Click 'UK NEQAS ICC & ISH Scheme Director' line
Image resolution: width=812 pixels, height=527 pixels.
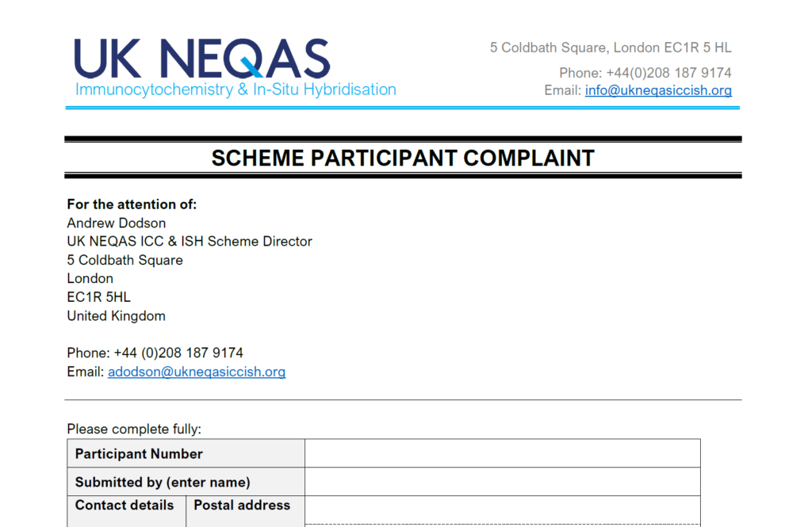(190, 242)
